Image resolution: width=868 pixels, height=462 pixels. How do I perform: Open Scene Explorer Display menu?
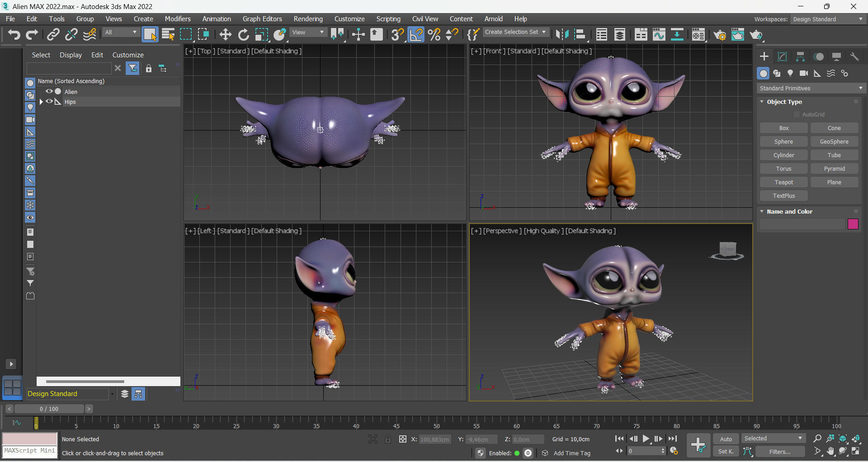(x=71, y=55)
